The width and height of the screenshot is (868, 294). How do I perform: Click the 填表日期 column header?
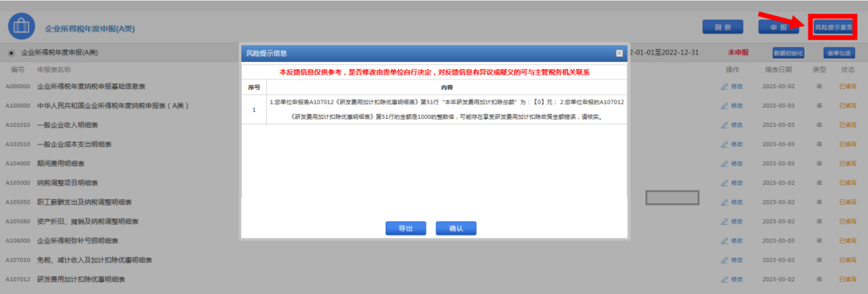click(x=778, y=70)
